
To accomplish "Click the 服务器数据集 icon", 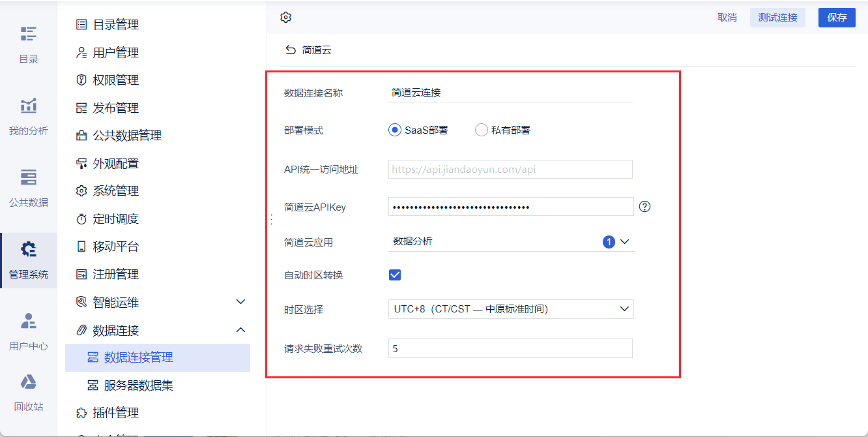I will pos(93,385).
